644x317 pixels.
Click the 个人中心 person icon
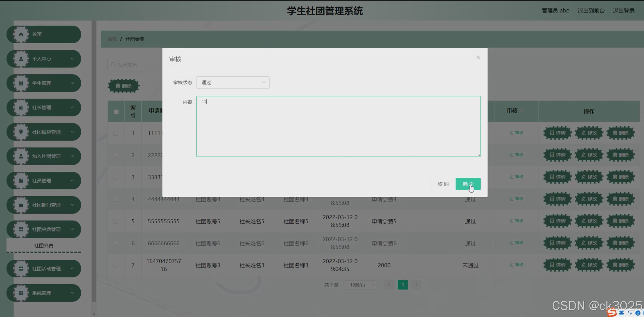tap(21, 59)
